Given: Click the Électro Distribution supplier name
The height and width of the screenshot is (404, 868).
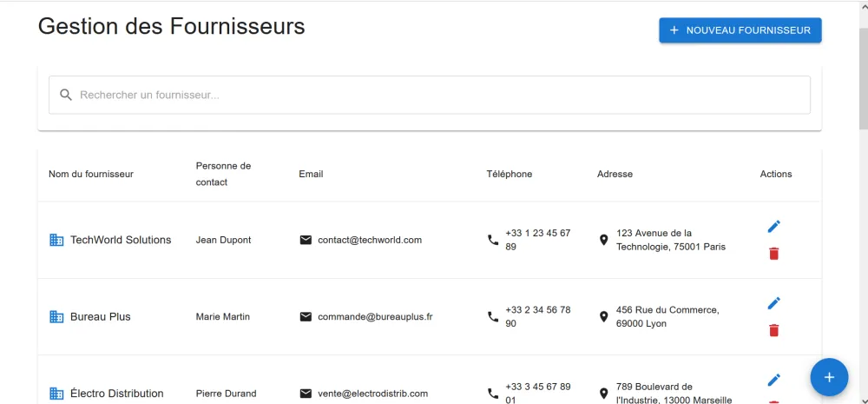Looking at the screenshot, I should 117,394.
